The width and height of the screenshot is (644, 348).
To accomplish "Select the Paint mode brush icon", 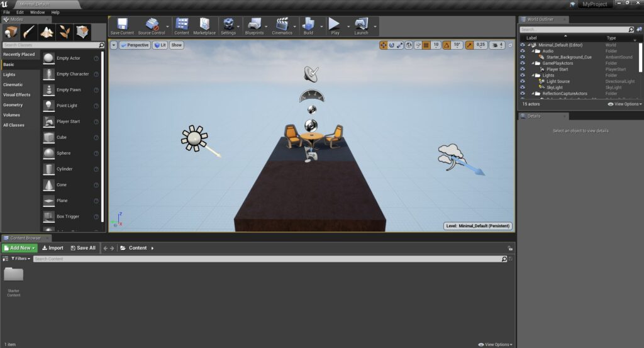I will (x=29, y=32).
